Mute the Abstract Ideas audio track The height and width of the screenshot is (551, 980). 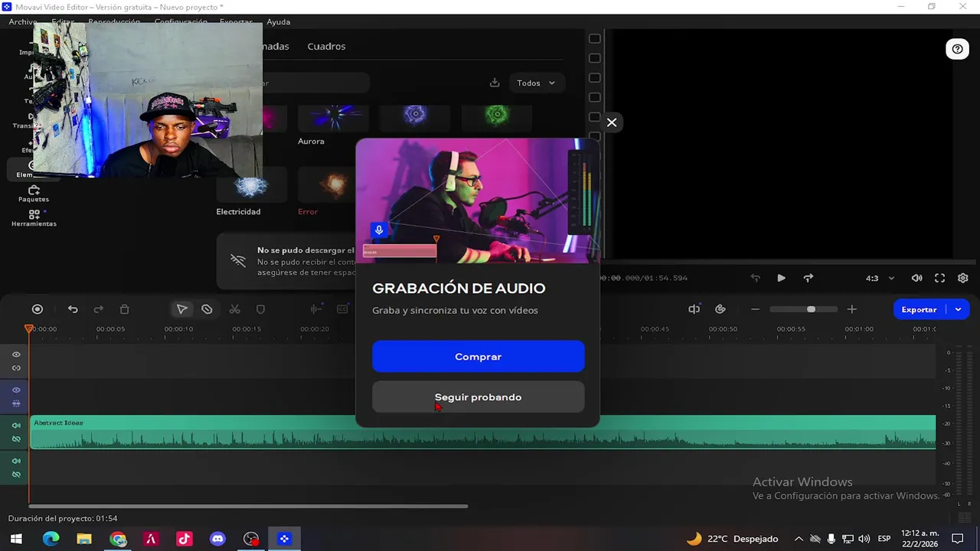[16, 425]
